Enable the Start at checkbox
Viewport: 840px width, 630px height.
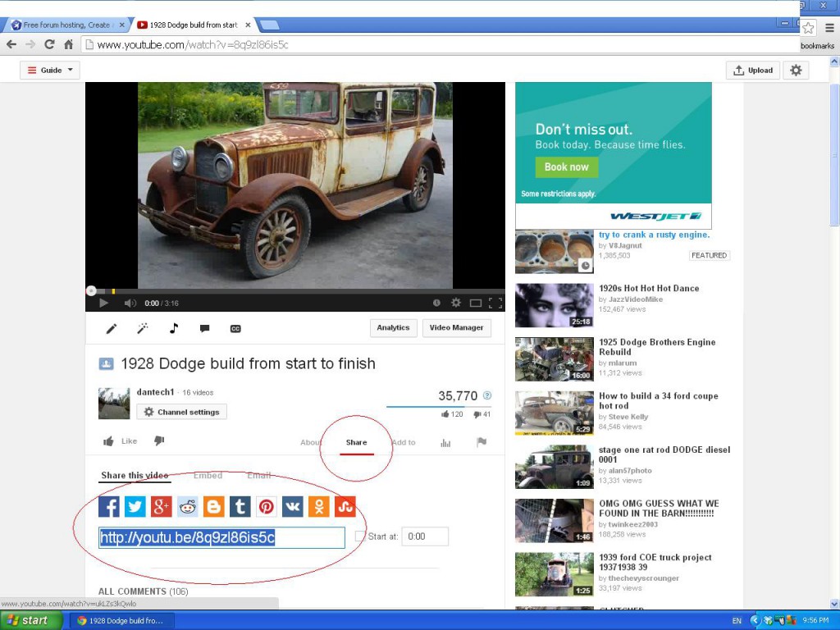coord(360,536)
